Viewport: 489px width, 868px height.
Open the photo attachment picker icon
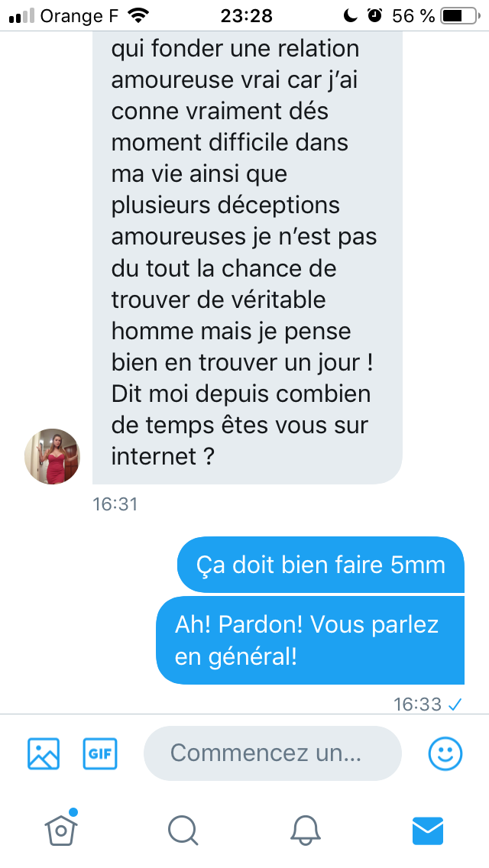[x=44, y=753]
